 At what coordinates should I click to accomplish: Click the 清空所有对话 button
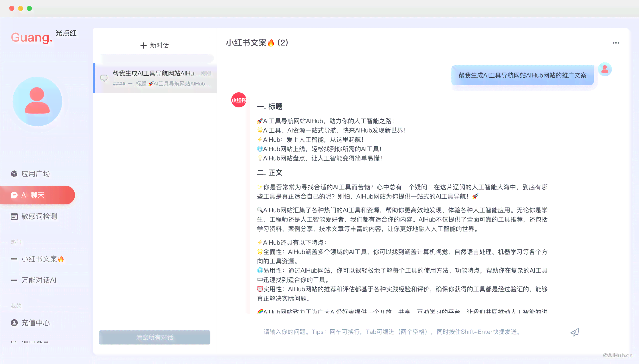point(154,337)
